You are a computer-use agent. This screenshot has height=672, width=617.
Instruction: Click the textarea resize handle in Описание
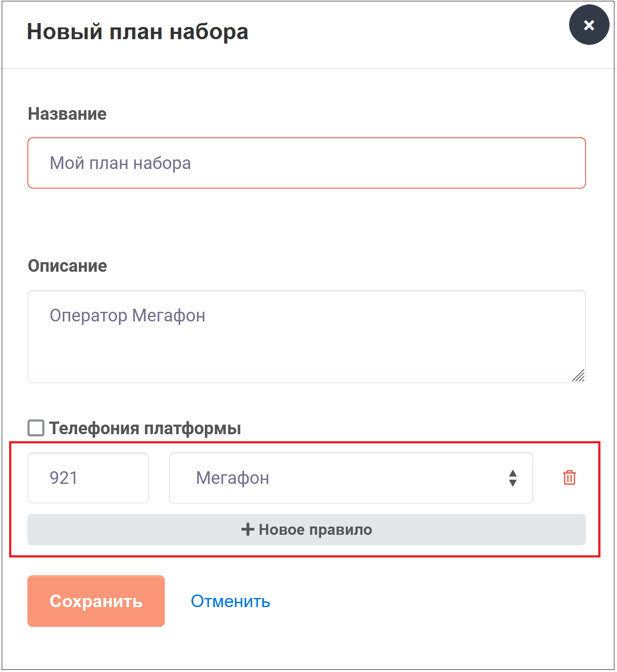[578, 375]
